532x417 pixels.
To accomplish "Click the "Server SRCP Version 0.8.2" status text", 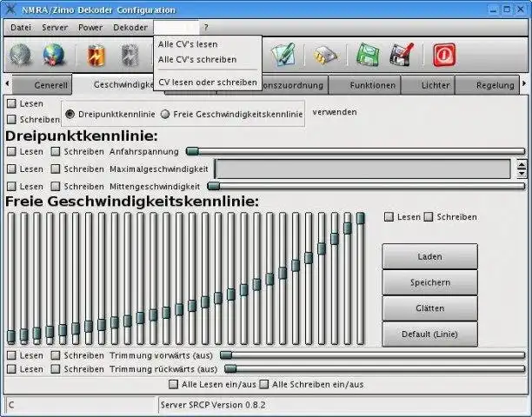I will click(213, 405).
